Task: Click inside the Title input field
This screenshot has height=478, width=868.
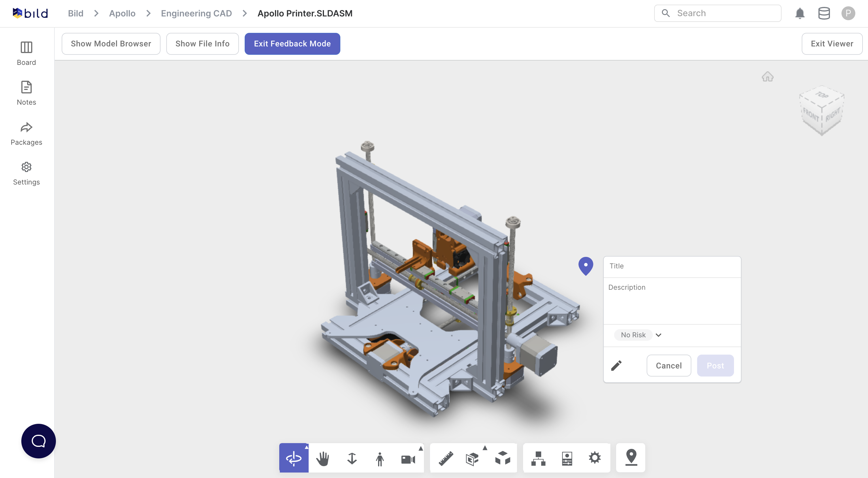Action: (672, 266)
